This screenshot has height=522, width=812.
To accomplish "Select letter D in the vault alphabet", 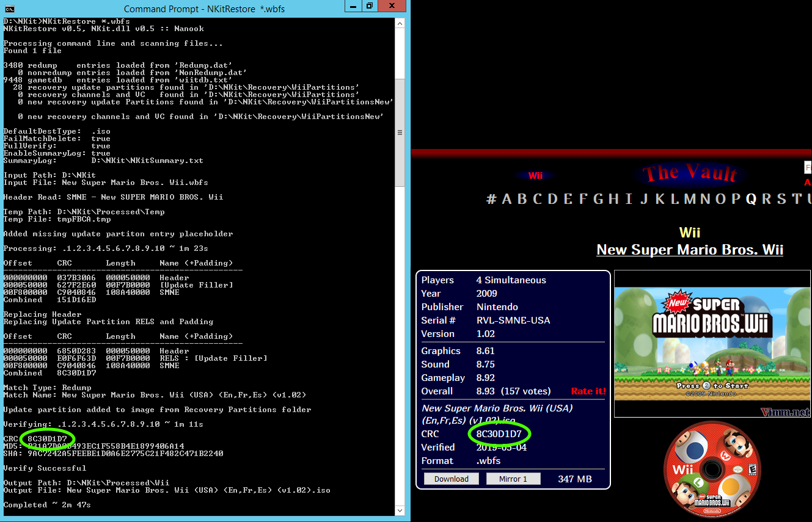I will [x=554, y=199].
